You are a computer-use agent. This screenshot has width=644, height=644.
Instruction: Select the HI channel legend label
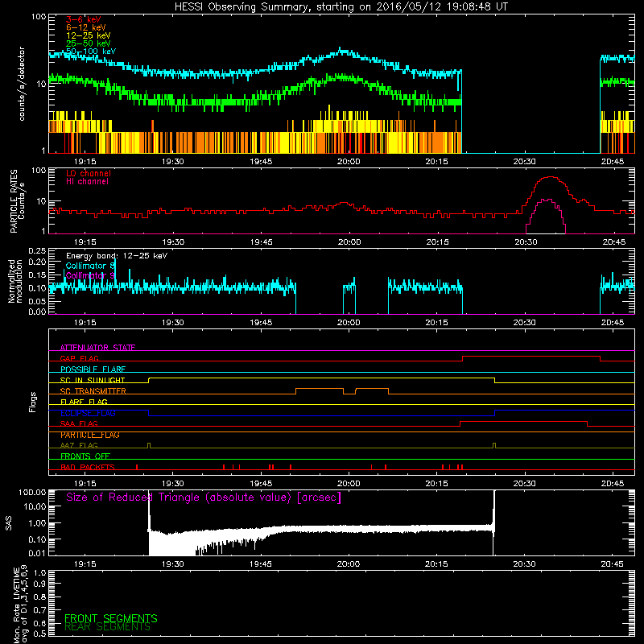(87, 182)
